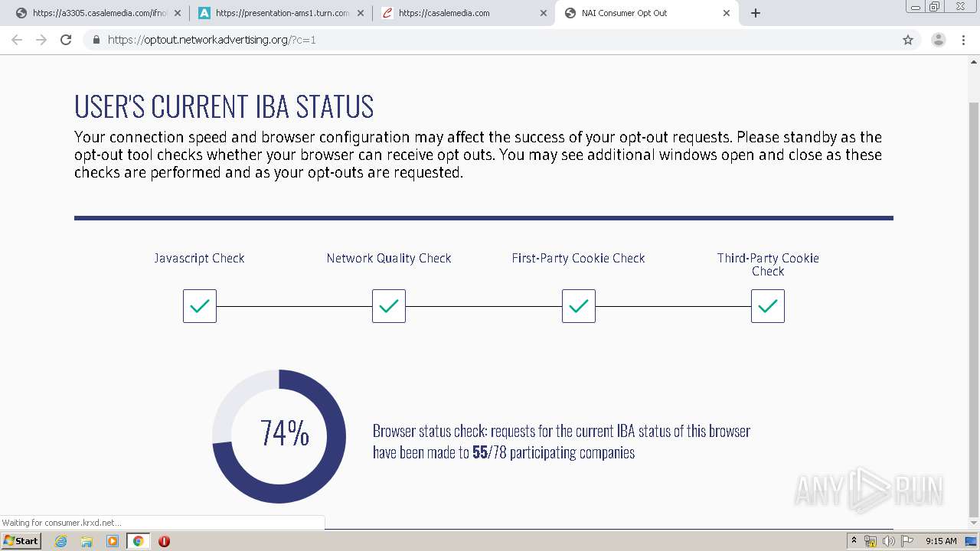980x551 pixels.
Task: Minimize the Chrome window
Action: (x=915, y=6)
